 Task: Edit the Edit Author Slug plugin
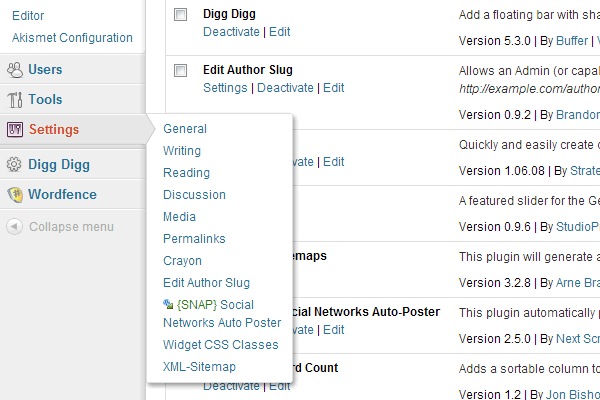pyautogui.click(x=334, y=88)
